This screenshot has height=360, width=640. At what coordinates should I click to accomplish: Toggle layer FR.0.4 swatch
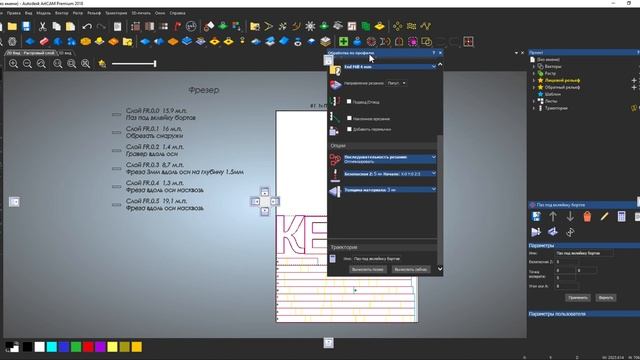[117, 187]
